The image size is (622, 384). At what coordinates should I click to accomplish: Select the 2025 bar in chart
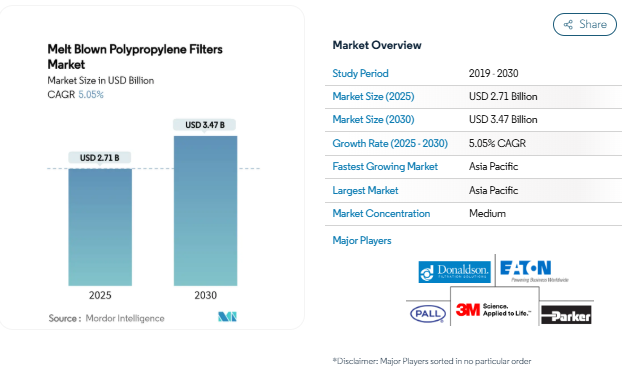(x=100, y=227)
